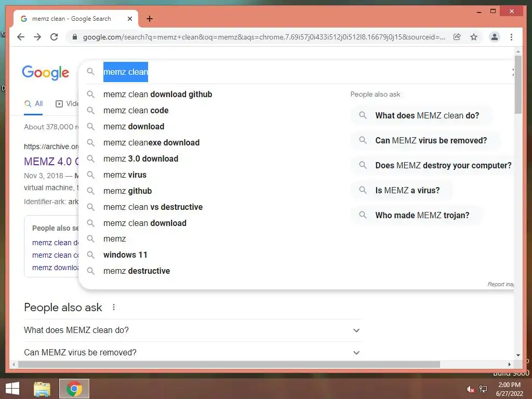532x399 pixels.
Task: Click the vertical scrollbar thumb
Action: tap(518, 84)
